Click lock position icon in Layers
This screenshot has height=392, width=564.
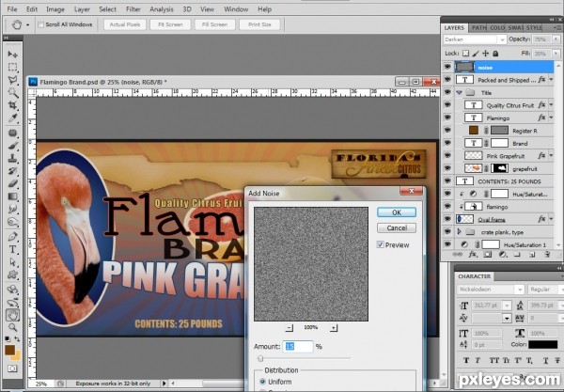[486, 54]
